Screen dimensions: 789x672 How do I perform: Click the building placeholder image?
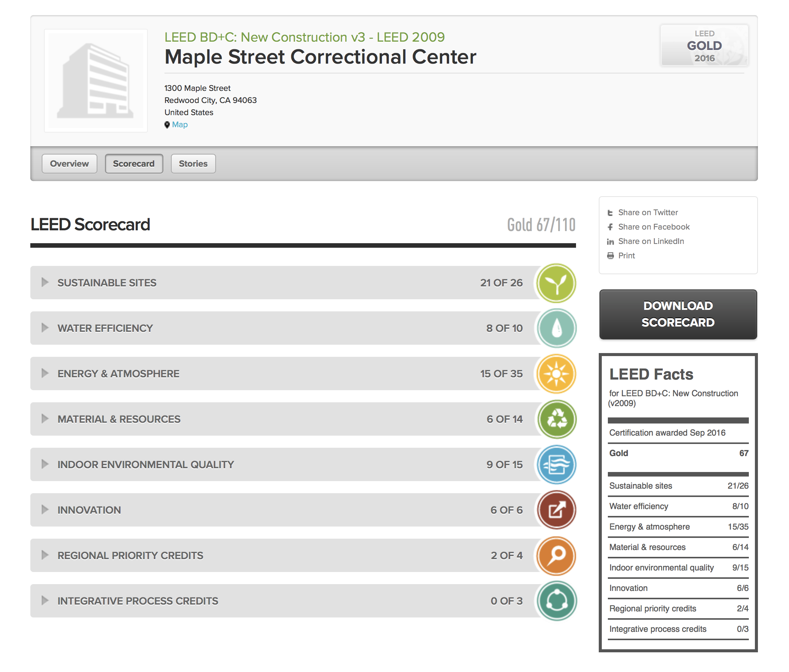tap(96, 81)
